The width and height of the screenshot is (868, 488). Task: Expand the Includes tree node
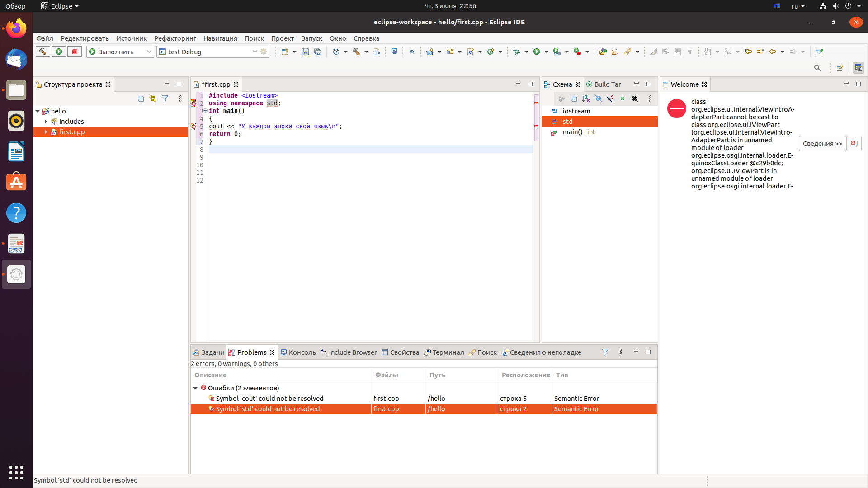click(x=46, y=122)
